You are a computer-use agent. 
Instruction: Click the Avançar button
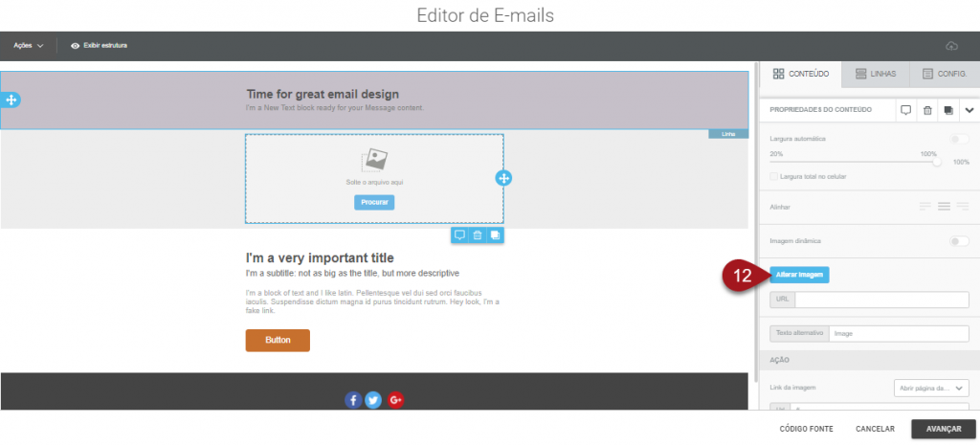coord(943,429)
